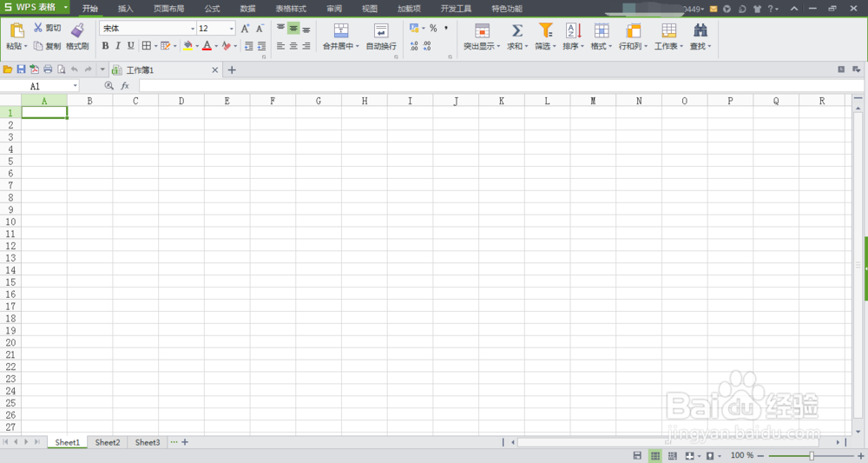This screenshot has height=463, width=868.
Task: Click the Filter (筛选) funnel icon
Action: (x=546, y=30)
